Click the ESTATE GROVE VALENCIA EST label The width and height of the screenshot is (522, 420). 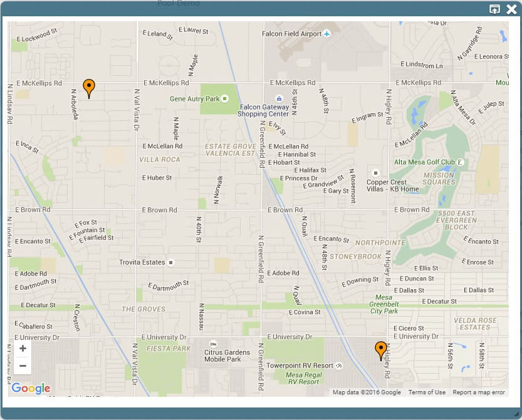[231, 150]
